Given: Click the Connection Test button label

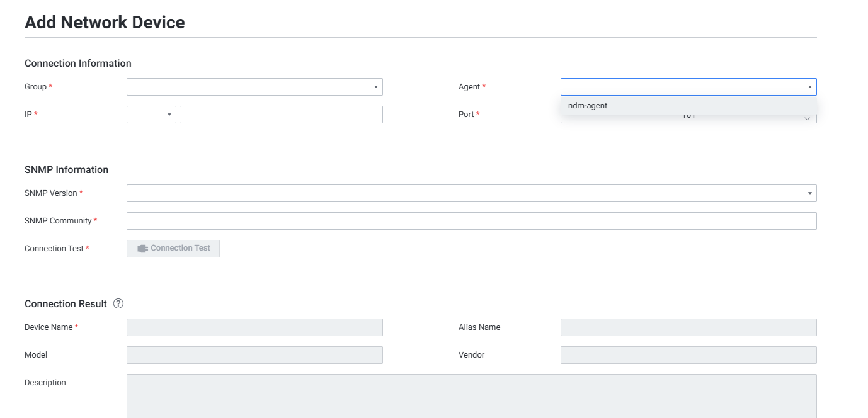Looking at the screenshot, I should tap(180, 248).
